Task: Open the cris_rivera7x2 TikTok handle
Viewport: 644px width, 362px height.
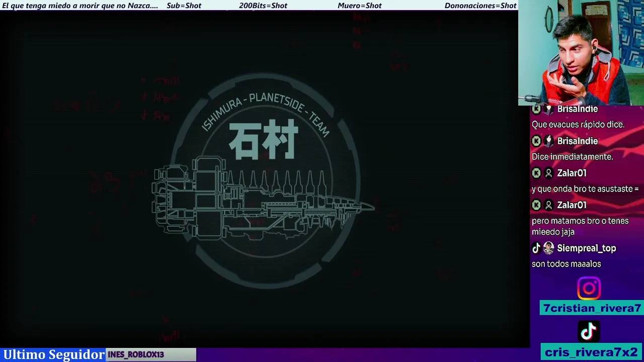Action: tap(592, 352)
